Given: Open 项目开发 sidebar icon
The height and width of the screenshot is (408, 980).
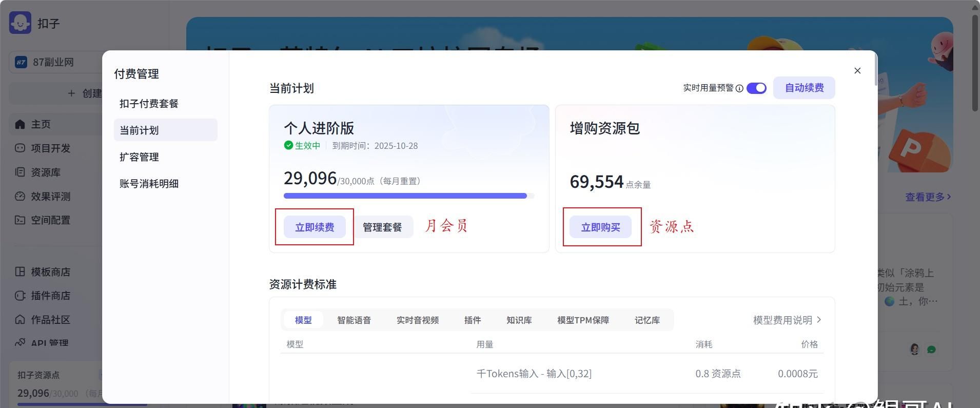Looking at the screenshot, I should click(x=20, y=148).
